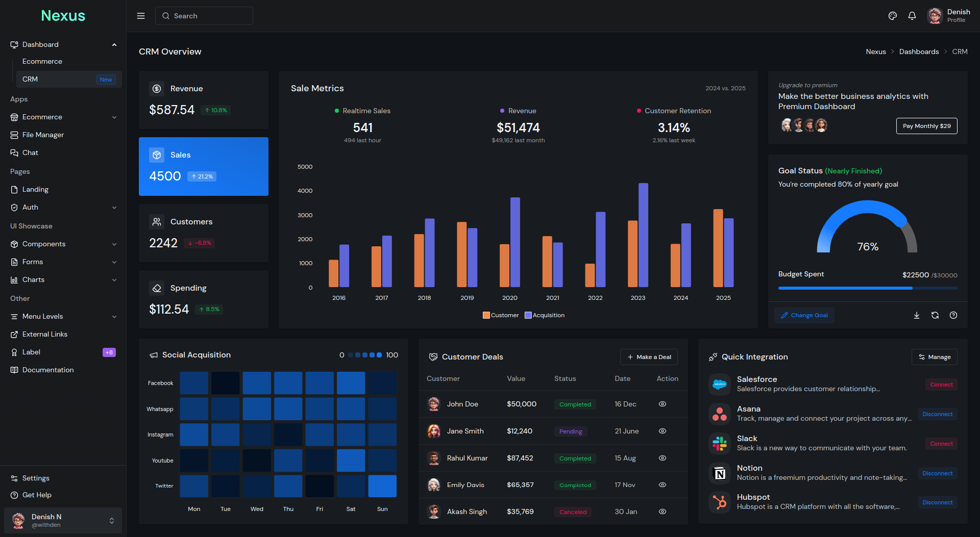View Jane Smith's deal details

point(662,431)
